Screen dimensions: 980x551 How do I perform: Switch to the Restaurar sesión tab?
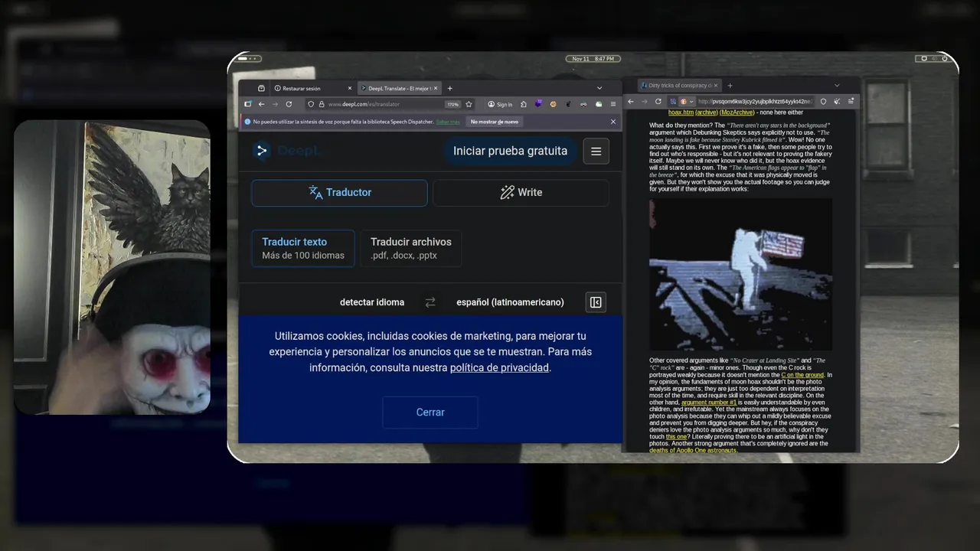coord(312,88)
